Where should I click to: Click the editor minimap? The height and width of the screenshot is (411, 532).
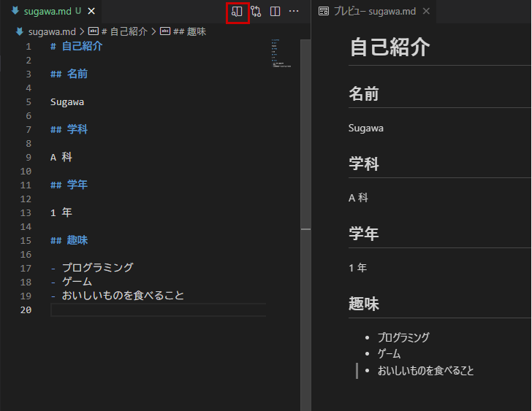click(282, 55)
